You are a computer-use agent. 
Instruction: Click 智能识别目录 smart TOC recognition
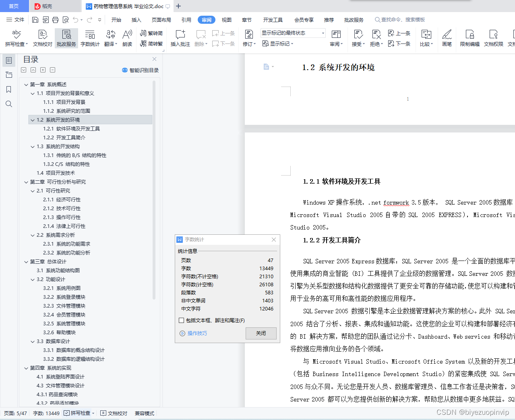[140, 70]
